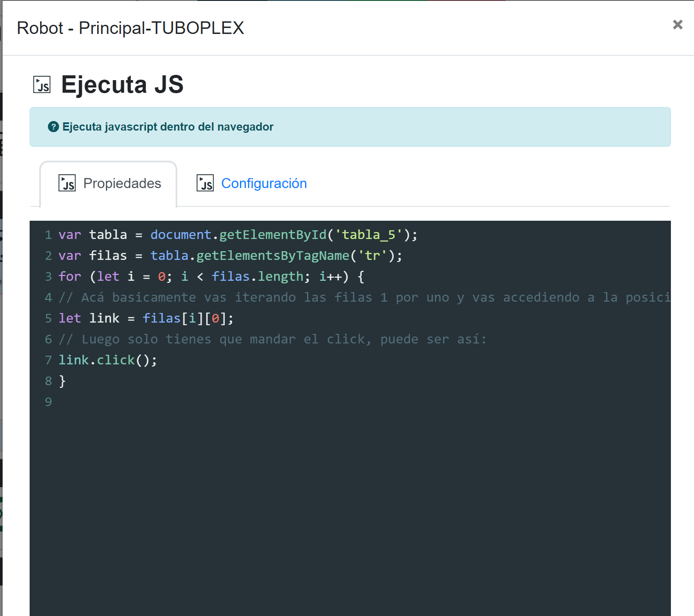Select the Propiedades tab label
This screenshot has width=694, height=616.
tap(122, 183)
